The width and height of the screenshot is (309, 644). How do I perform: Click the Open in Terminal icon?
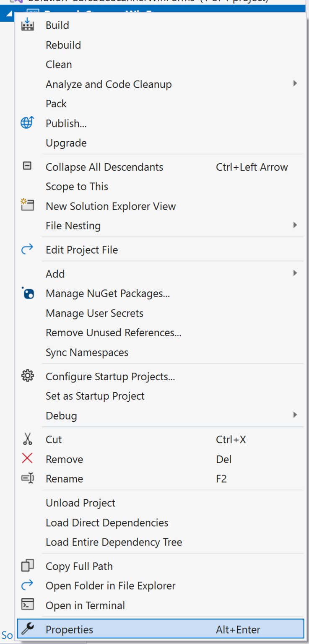coord(27,605)
